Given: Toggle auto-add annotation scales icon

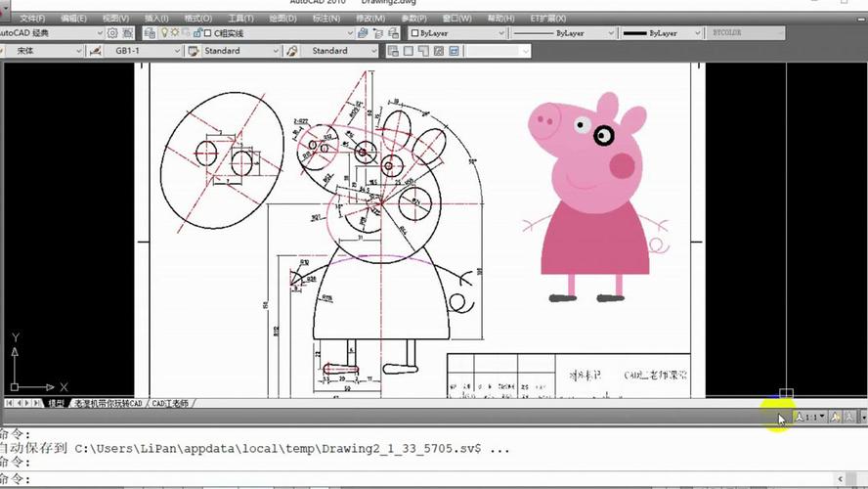Looking at the screenshot, I should pos(849,417).
